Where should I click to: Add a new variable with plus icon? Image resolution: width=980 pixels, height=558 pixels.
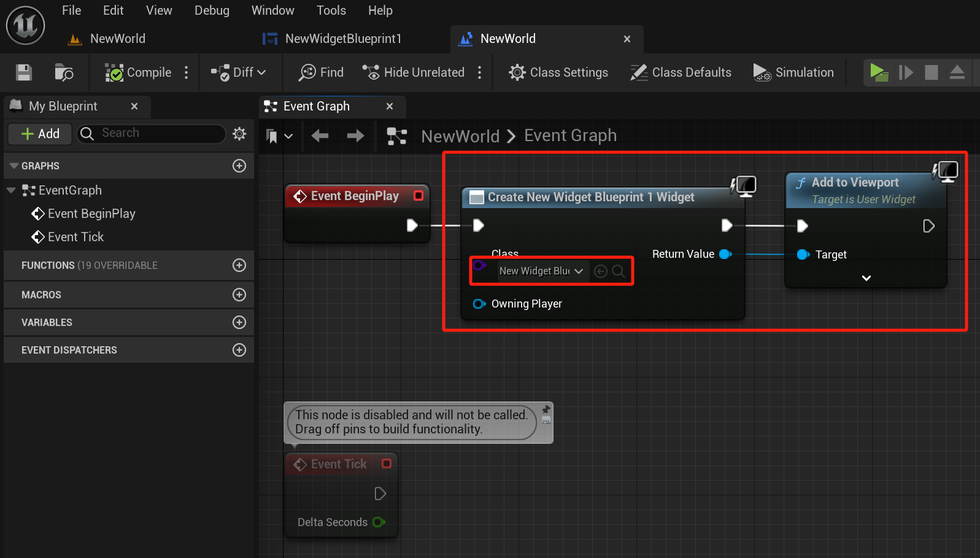pyautogui.click(x=239, y=322)
